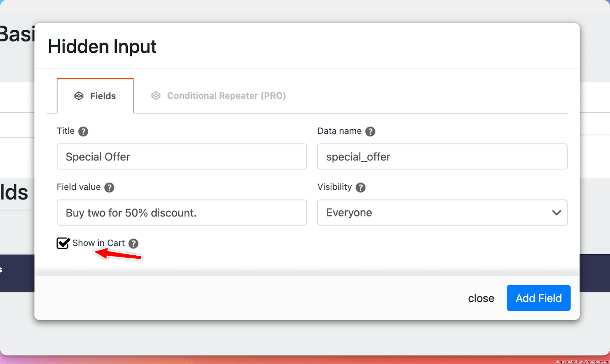Click into the Data name input field
The width and height of the screenshot is (610, 364).
(x=442, y=157)
